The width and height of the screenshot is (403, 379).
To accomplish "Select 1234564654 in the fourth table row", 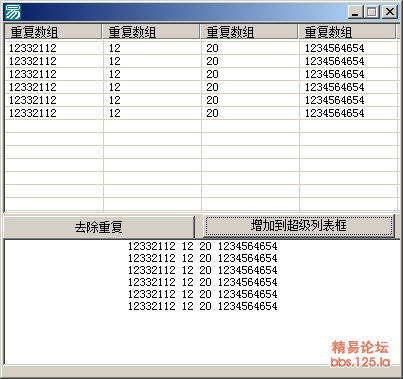I will (x=334, y=87).
